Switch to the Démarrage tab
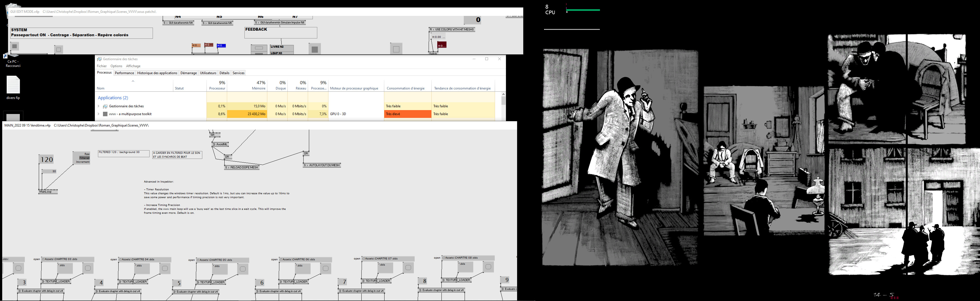This screenshot has height=301, width=980. (x=188, y=73)
